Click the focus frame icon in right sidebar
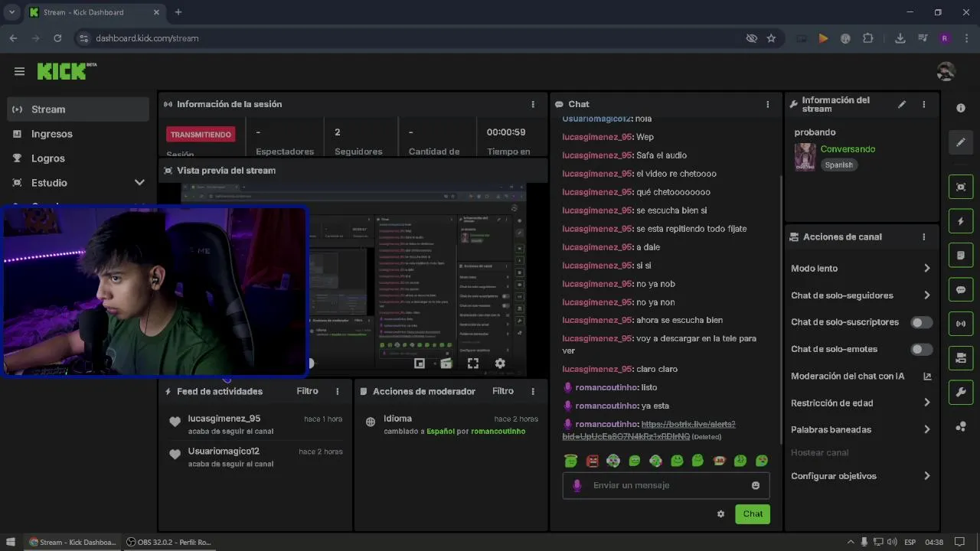980x551 pixels. pos(961,187)
